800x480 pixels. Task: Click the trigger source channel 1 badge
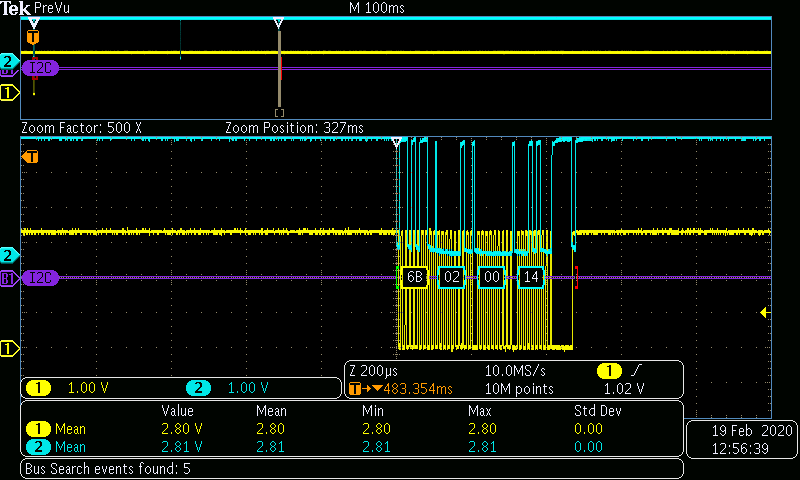tap(609, 371)
